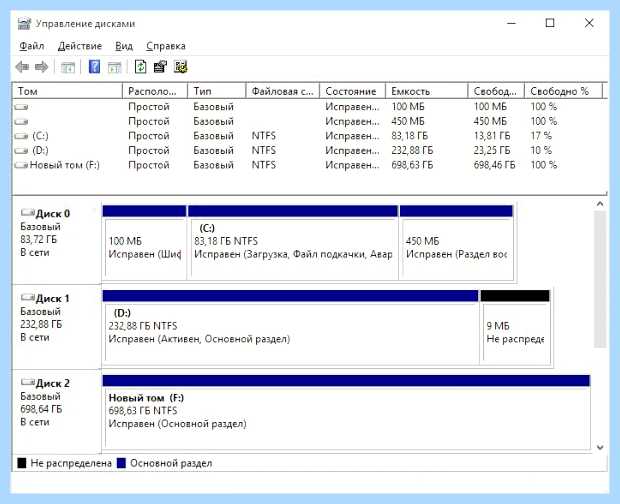Viewport: 620px width, 504px height.
Task: Click the Диск 0 label panel
Action: point(57,242)
